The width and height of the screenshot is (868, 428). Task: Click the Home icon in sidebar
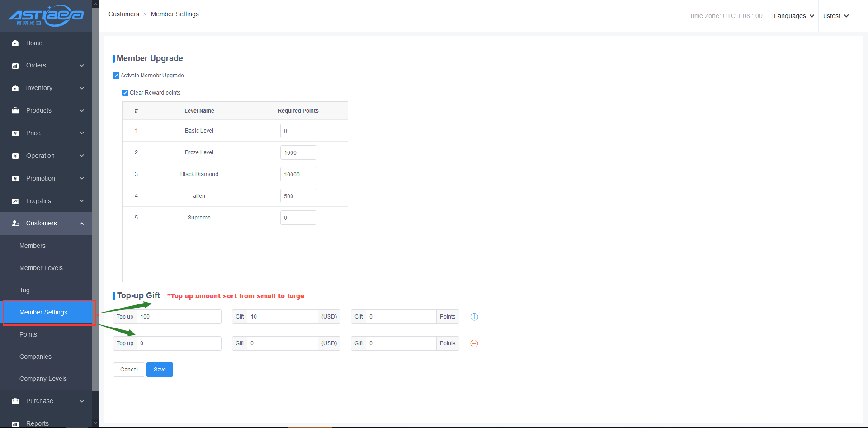pos(15,43)
